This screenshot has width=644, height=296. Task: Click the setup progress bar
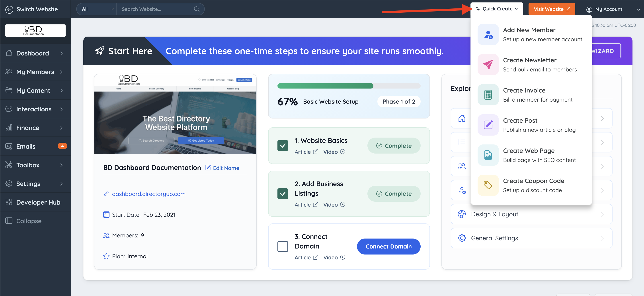pyautogui.click(x=349, y=86)
